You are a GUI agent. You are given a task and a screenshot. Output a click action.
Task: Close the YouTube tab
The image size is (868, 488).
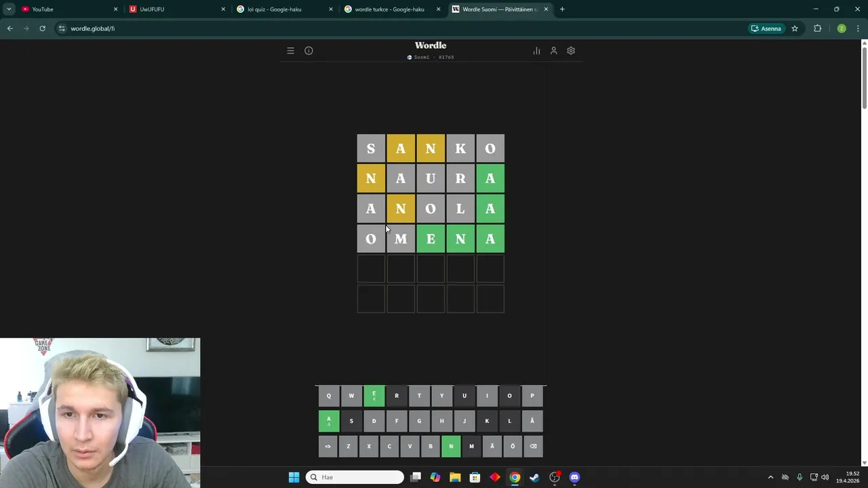click(115, 9)
